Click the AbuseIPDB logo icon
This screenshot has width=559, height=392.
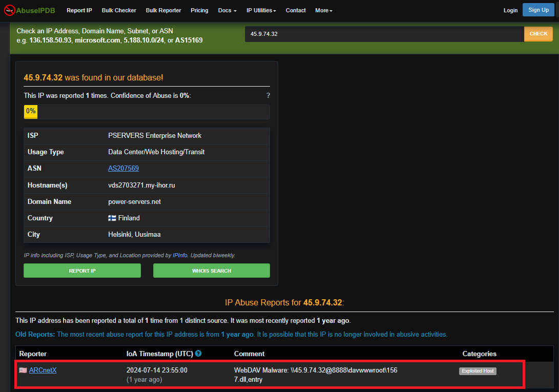pos(9,10)
